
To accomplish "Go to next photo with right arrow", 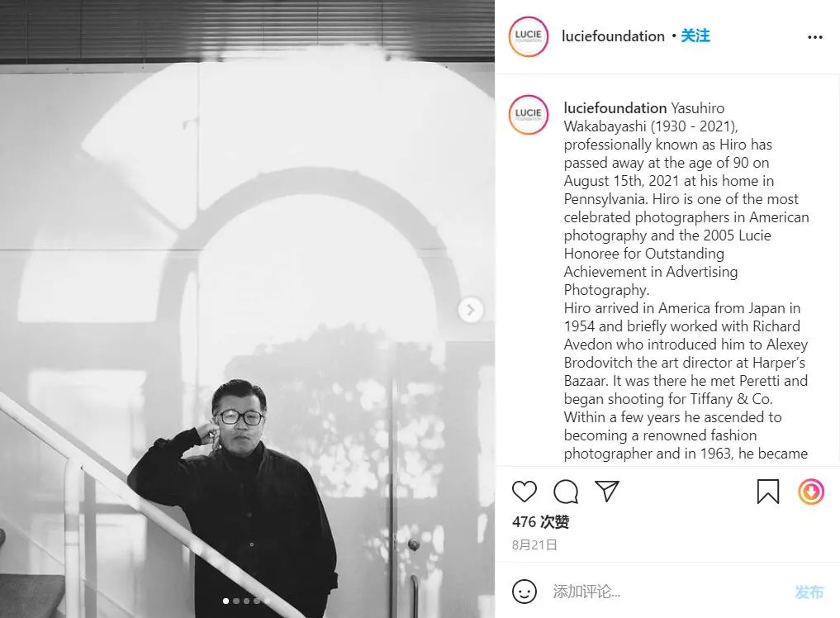I will [x=470, y=310].
